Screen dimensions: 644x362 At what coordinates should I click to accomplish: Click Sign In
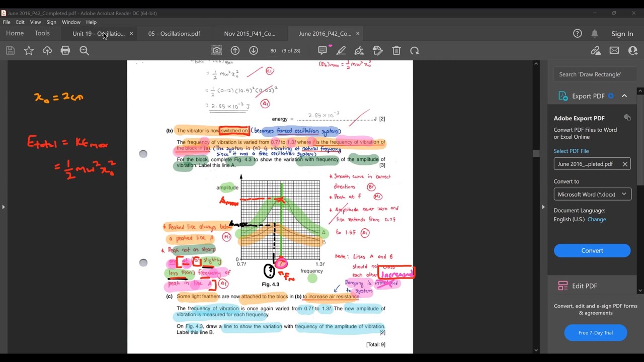point(622,34)
